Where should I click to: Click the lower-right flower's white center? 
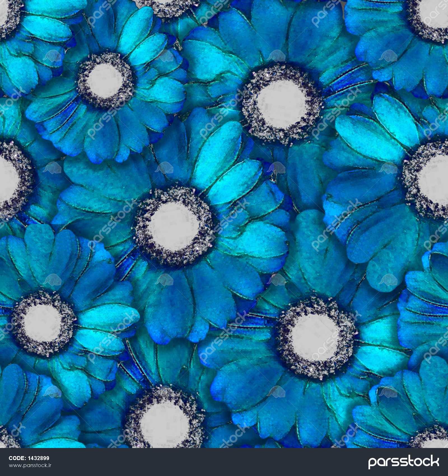316,338
